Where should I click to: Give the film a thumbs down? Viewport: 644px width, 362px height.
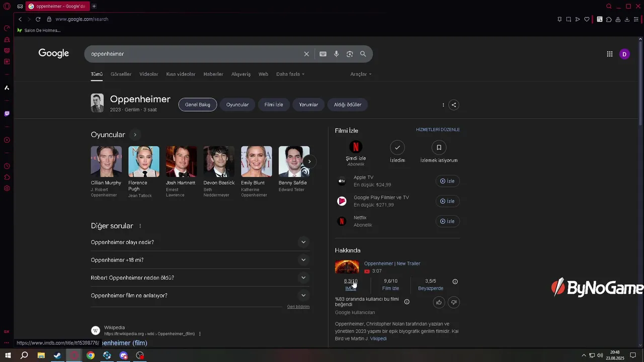pyautogui.click(x=454, y=302)
